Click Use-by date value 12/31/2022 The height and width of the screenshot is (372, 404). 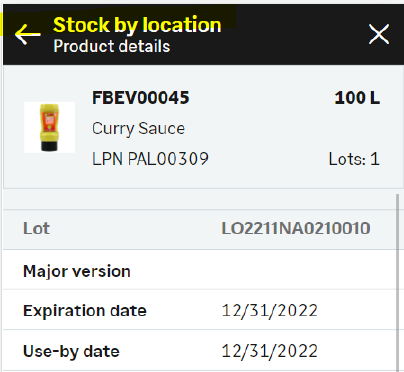click(x=270, y=351)
